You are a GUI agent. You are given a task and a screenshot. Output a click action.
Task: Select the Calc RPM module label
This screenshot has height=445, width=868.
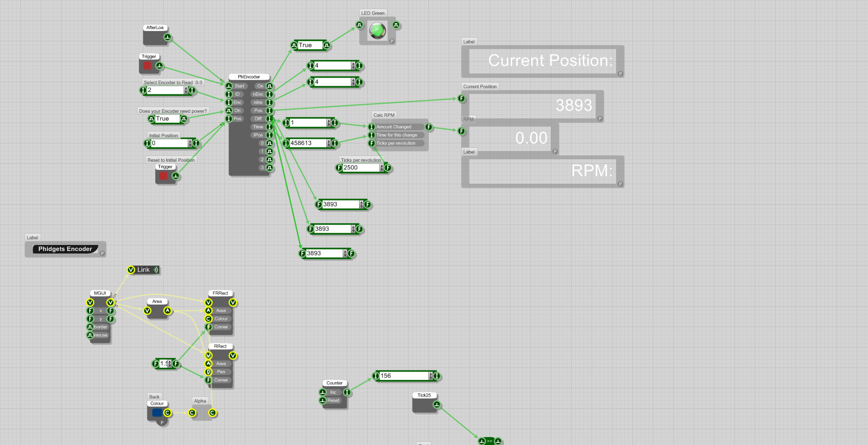[x=384, y=115]
